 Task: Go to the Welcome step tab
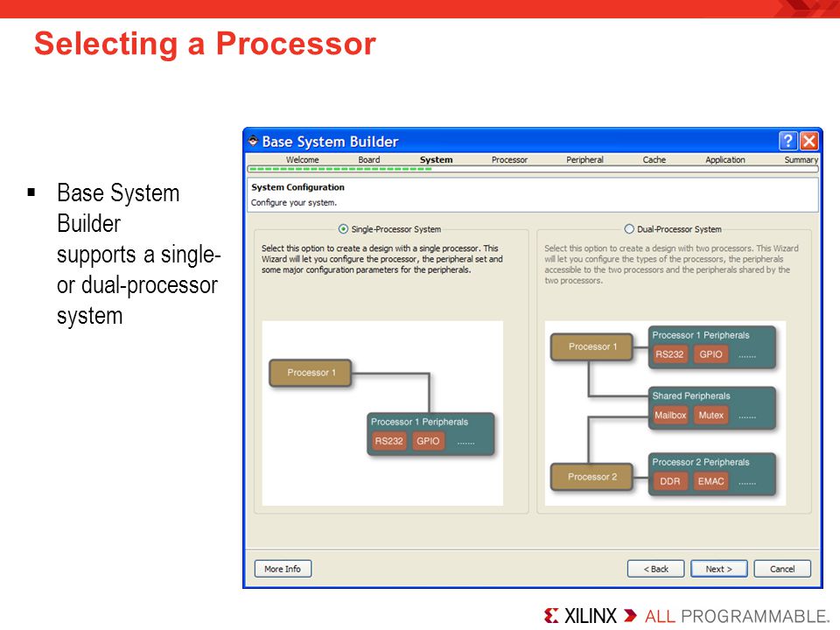(302, 159)
